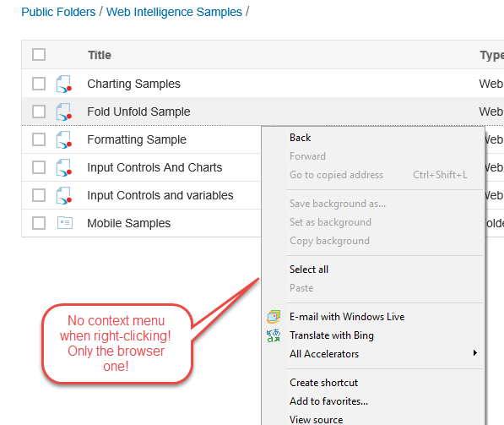Choose View source in the context menu
Screen dimensions: 504x425
point(317,420)
